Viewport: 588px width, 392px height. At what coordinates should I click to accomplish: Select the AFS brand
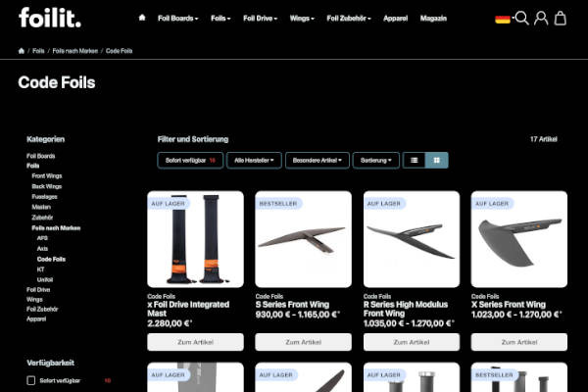coord(42,238)
